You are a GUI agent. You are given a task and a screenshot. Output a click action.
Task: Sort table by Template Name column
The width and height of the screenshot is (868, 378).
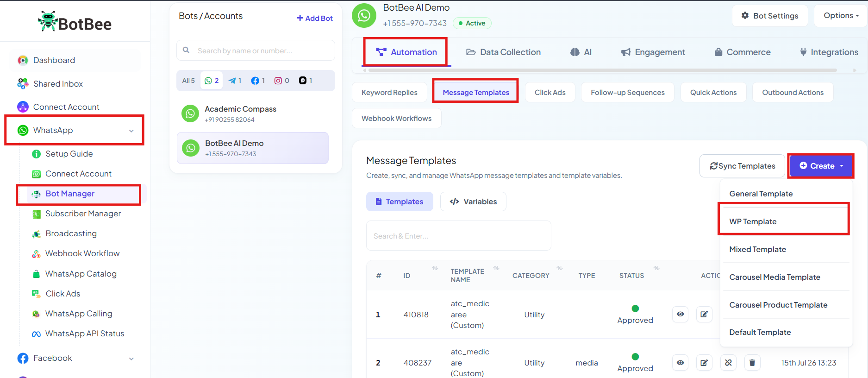tap(496, 269)
